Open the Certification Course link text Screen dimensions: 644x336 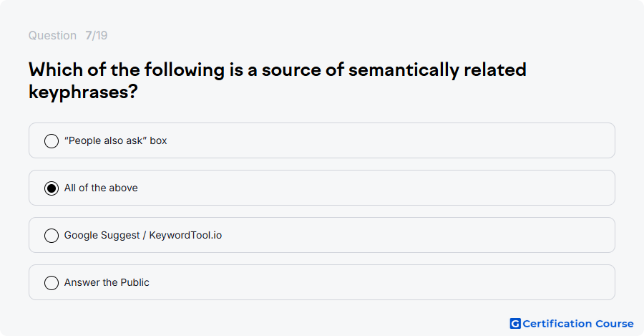point(578,324)
